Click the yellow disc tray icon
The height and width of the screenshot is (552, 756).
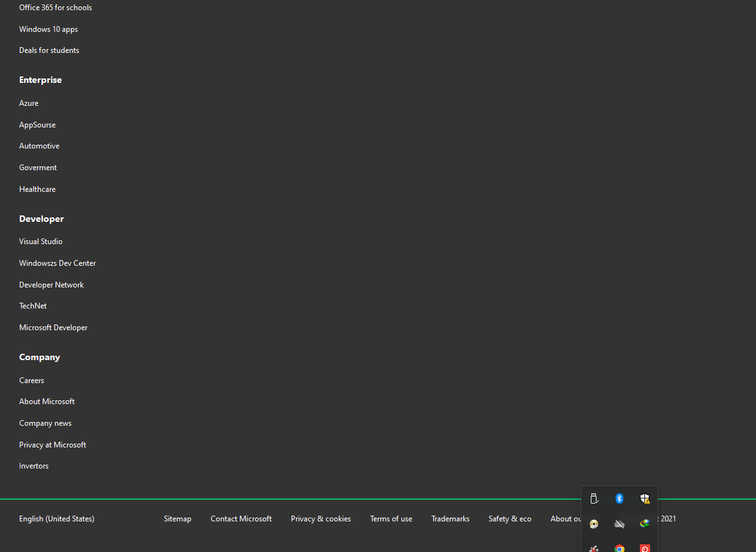[x=594, y=523]
